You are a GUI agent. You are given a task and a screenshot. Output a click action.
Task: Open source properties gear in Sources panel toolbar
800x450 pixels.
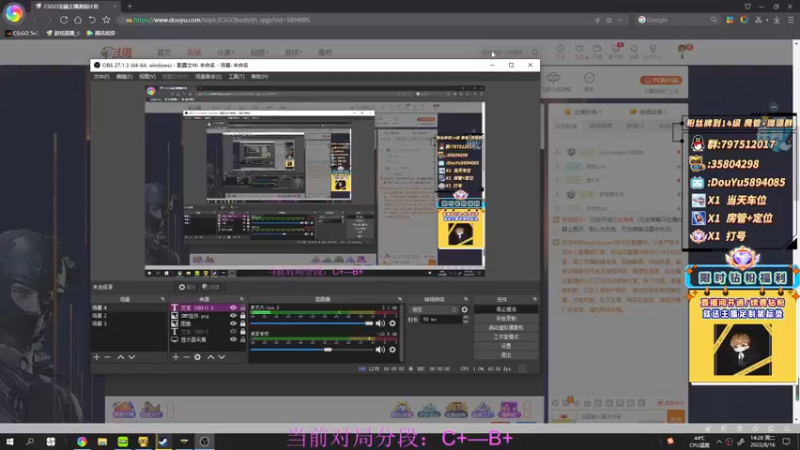coord(197,357)
